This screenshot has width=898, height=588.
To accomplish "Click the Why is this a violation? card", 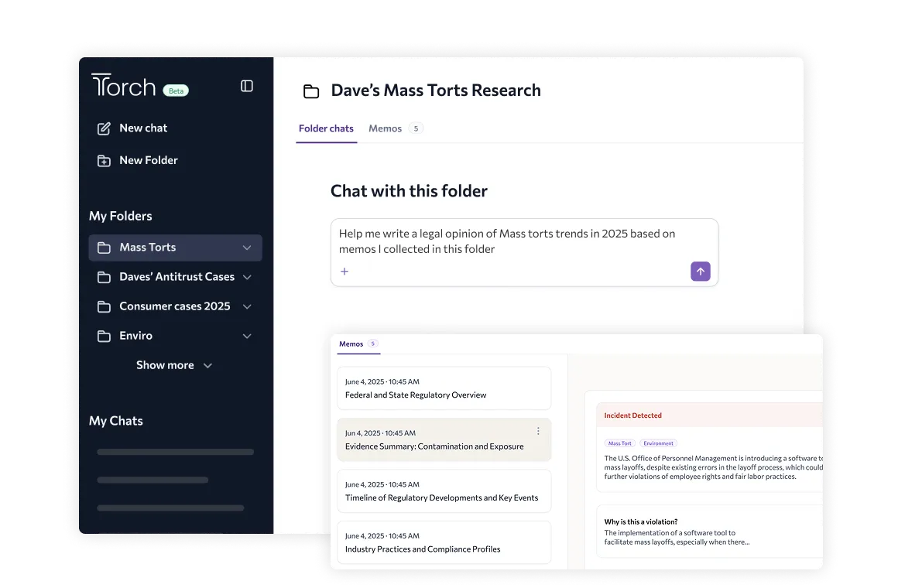I will [710, 532].
